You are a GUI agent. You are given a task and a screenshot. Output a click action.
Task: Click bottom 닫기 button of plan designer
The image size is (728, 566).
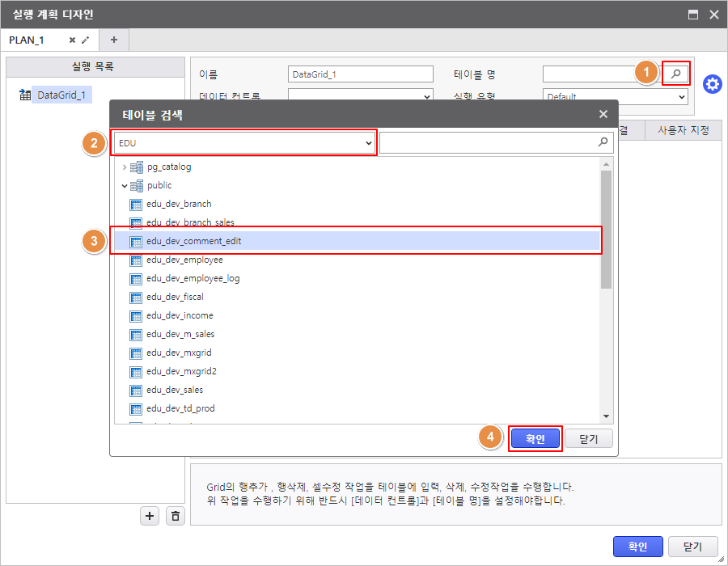[692, 547]
